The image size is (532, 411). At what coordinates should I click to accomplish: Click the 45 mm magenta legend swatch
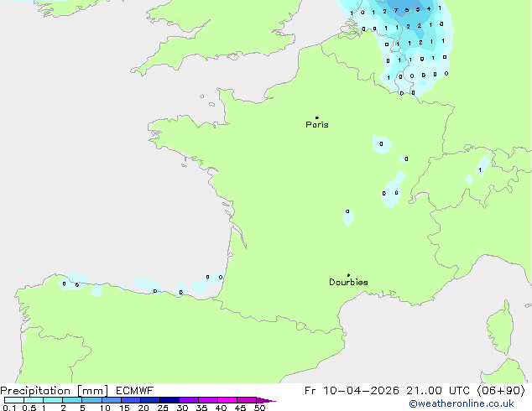coord(247,400)
